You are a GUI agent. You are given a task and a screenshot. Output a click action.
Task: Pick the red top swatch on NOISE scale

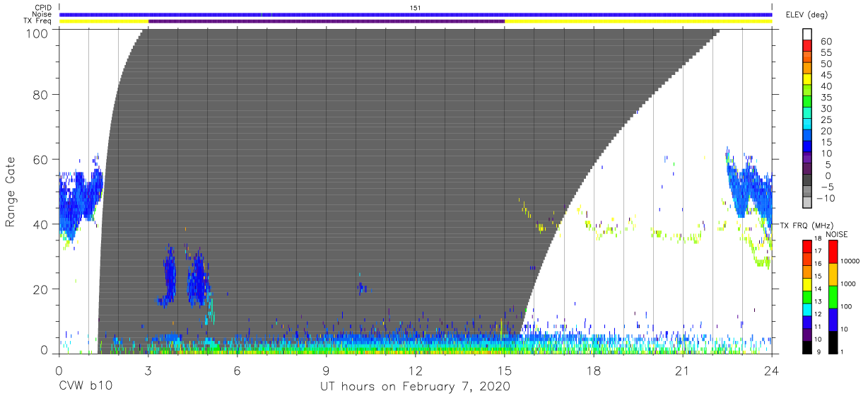tap(833, 251)
